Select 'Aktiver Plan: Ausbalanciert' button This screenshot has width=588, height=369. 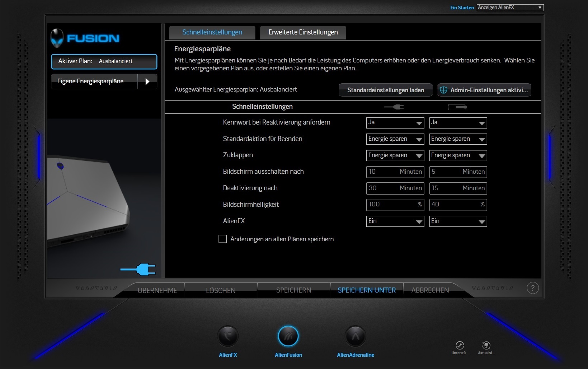tap(104, 61)
